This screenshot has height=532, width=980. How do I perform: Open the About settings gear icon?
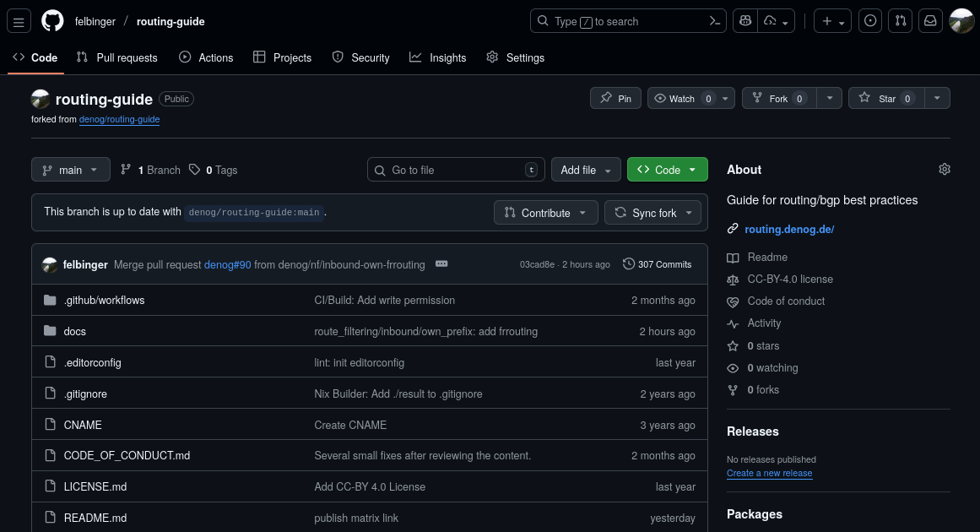pos(944,170)
